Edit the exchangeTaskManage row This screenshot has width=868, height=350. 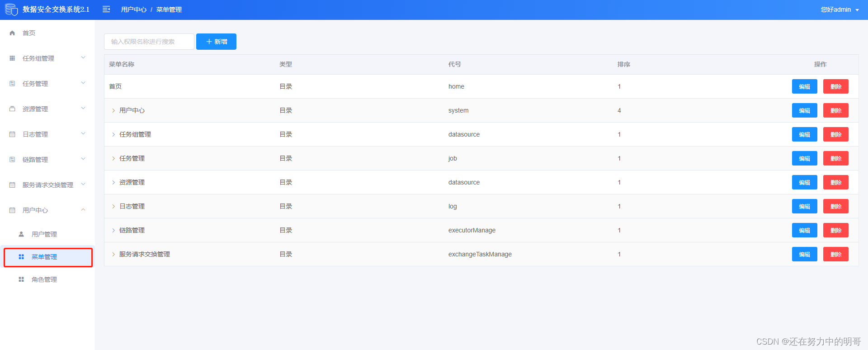pyautogui.click(x=804, y=254)
